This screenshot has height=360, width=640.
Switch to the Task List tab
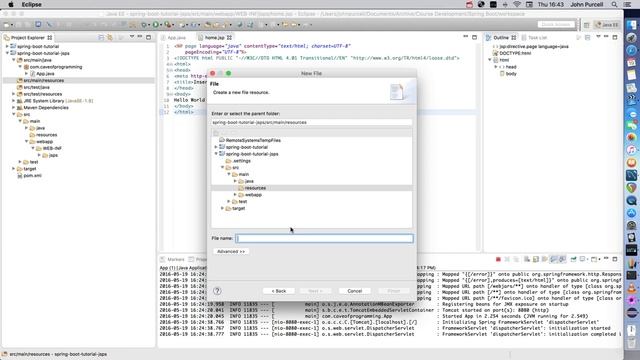534,38
